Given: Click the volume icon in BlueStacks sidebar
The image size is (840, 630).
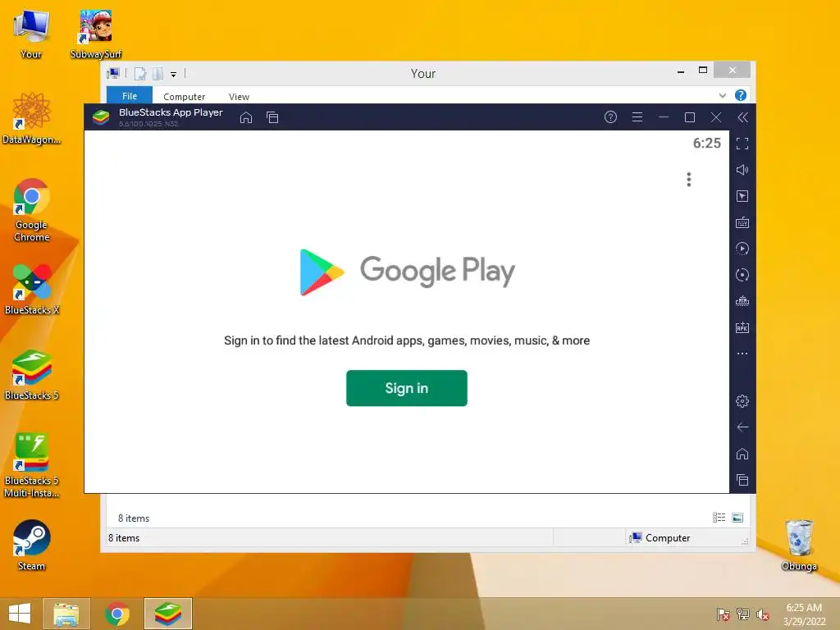Looking at the screenshot, I should pyautogui.click(x=742, y=170).
